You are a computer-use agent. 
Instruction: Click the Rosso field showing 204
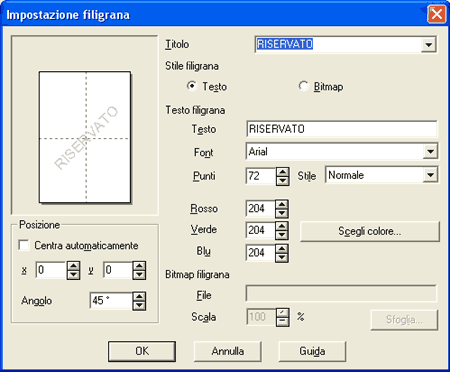click(x=261, y=209)
